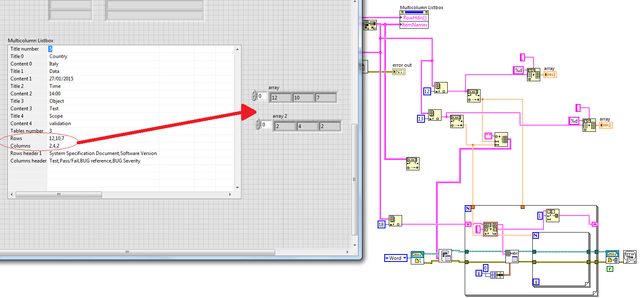Click the Index Array node wired to constant 13
Viewport: 644px width, 298px height.
point(434,115)
